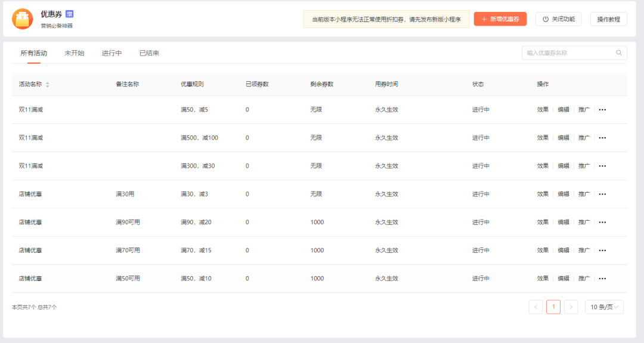Edit the 满90可用 coupon
Viewport: 644px width, 343px height.
563,223
